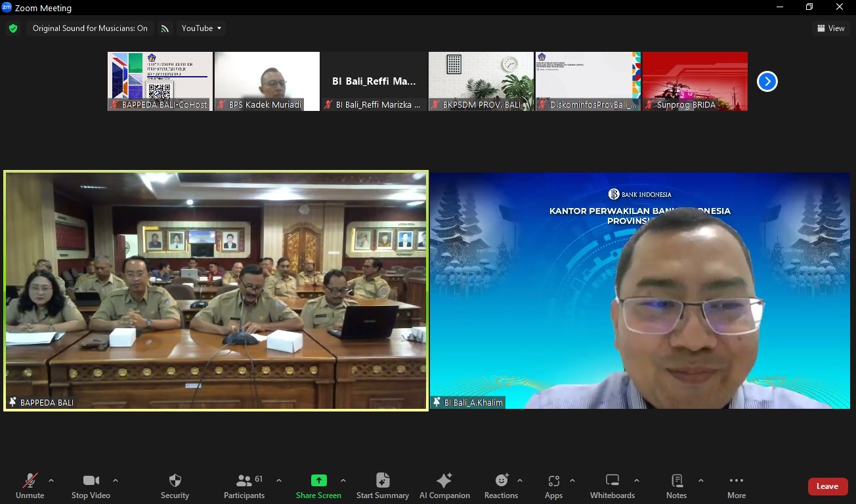Open the Unmute audio options chevron
This screenshot has height=504, width=856.
click(x=50, y=480)
